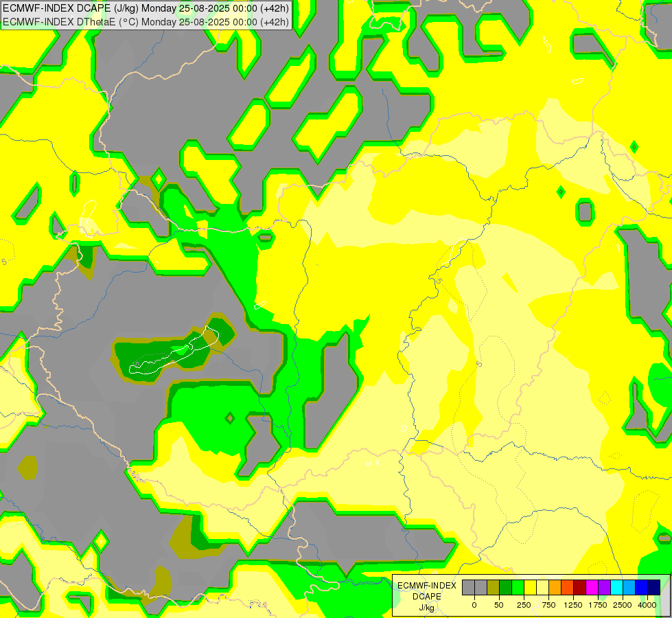Click the pale yellow legend swatch
672x618 pixels.
pyautogui.click(x=542, y=587)
